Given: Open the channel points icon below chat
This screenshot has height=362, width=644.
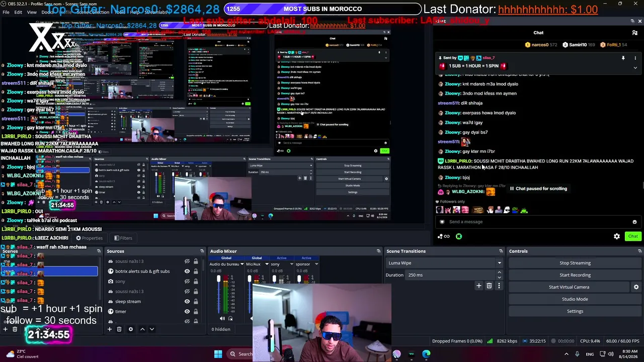Looking at the screenshot, I should pos(443,236).
